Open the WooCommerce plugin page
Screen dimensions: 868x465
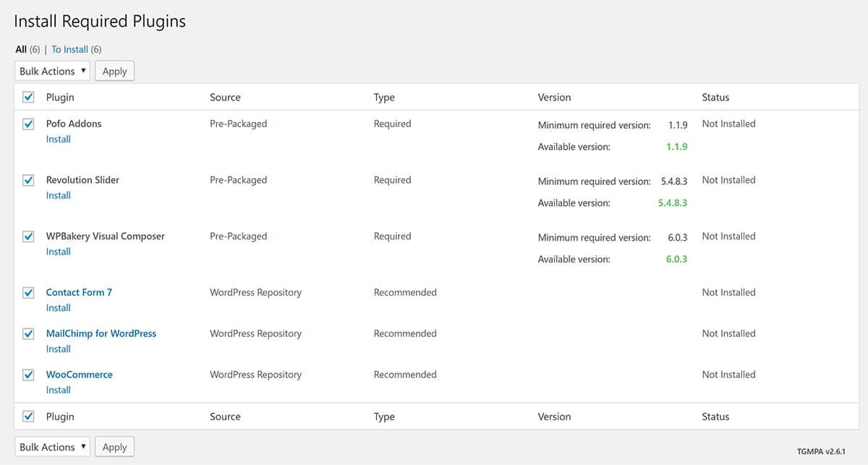79,375
